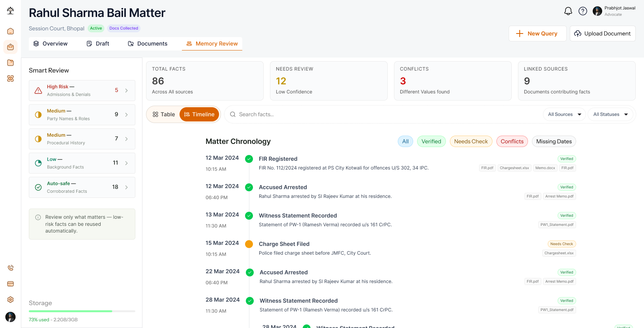644x328 pixels.
Task: Click Upload Document button
Action: (x=603, y=34)
